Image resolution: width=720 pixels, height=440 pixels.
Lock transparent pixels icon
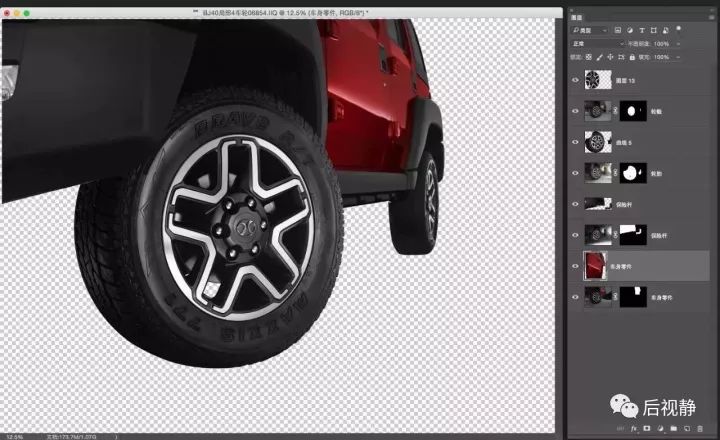pos(589,57)
